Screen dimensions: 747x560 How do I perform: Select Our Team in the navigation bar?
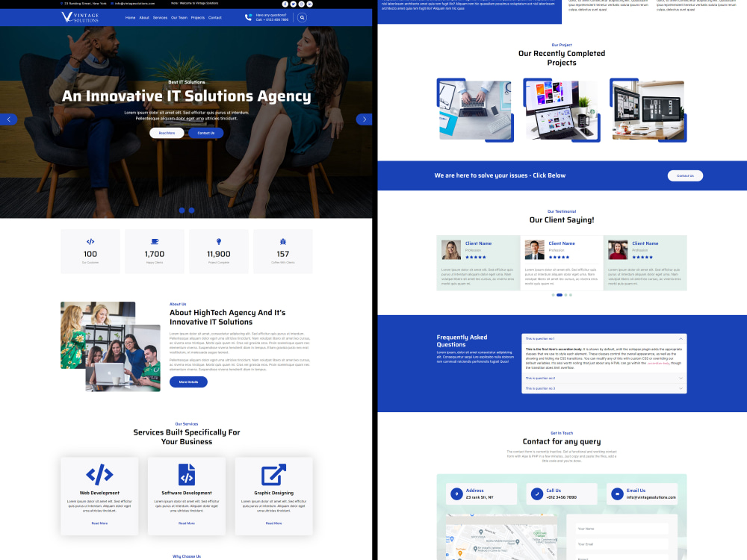(x=179, y=17)
